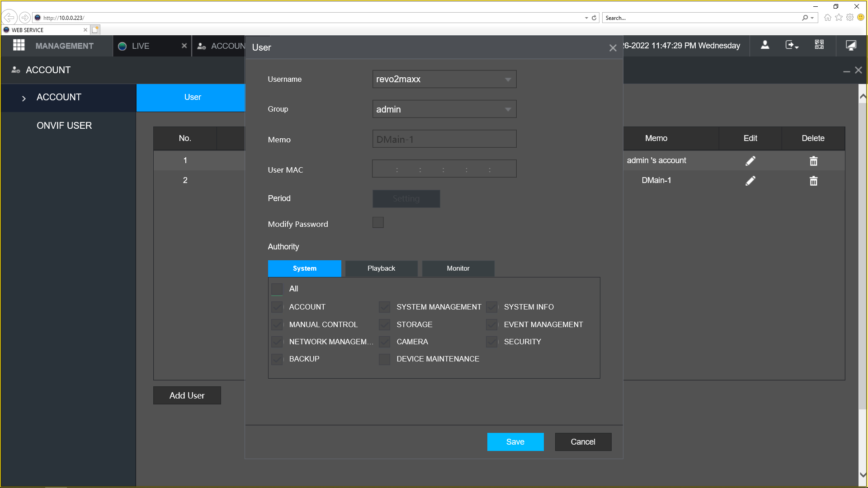The height and width of the screenshot is (488, 868).
Task: Toggle the SYSTEM INFO checkbox
Action: tap(492, 307)
